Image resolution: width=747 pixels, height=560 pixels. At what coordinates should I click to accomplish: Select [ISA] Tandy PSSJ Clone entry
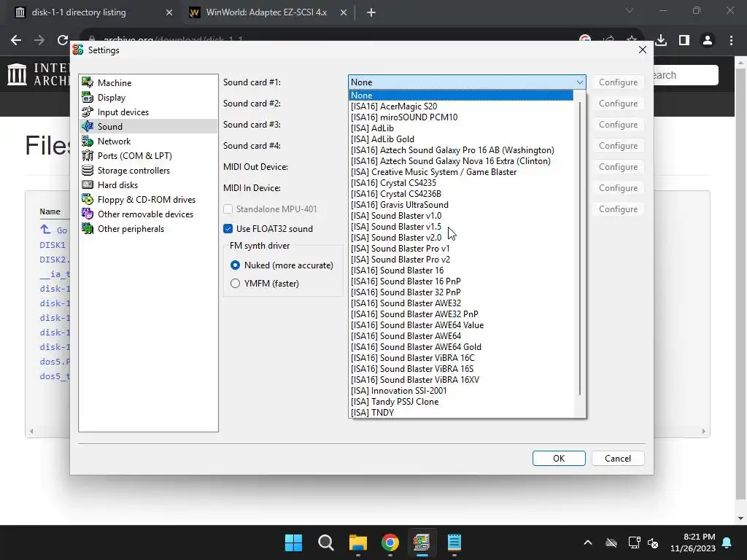[461, 402]
